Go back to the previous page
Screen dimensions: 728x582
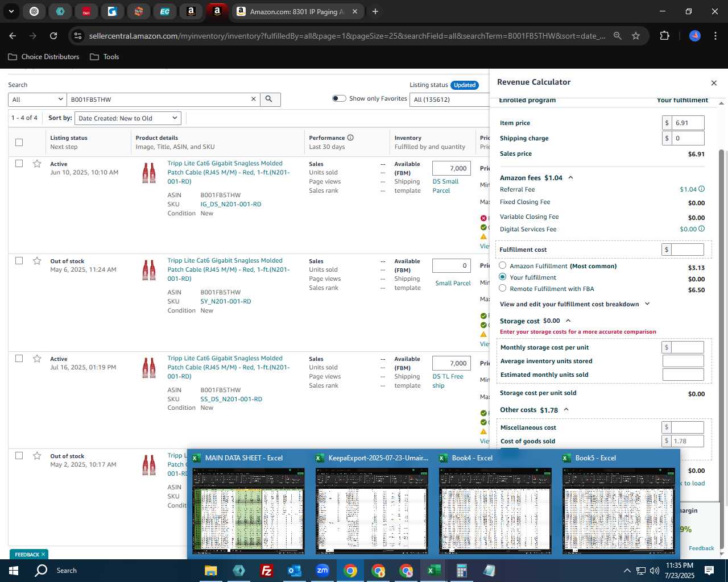click(x=13, y=36)
